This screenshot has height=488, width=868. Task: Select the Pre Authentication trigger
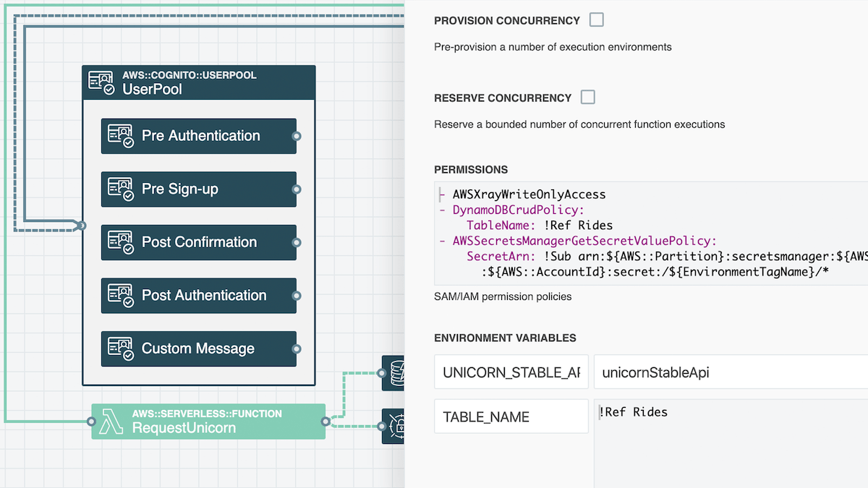[199, 136]
